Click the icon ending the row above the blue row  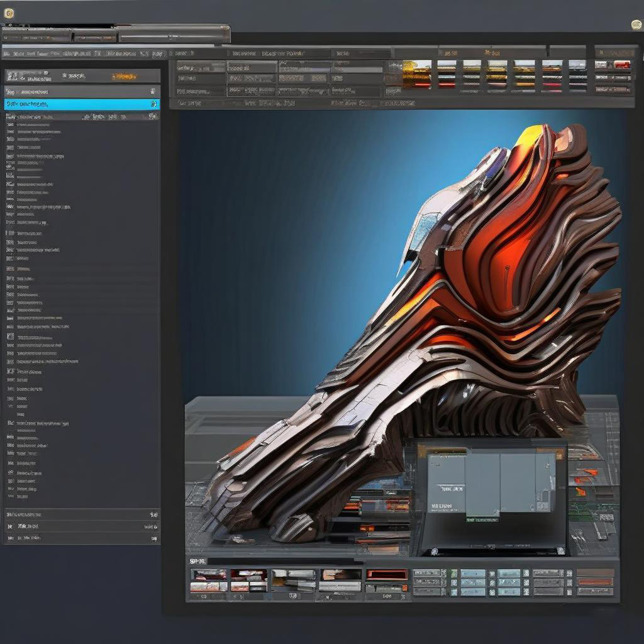click(153, 91)
